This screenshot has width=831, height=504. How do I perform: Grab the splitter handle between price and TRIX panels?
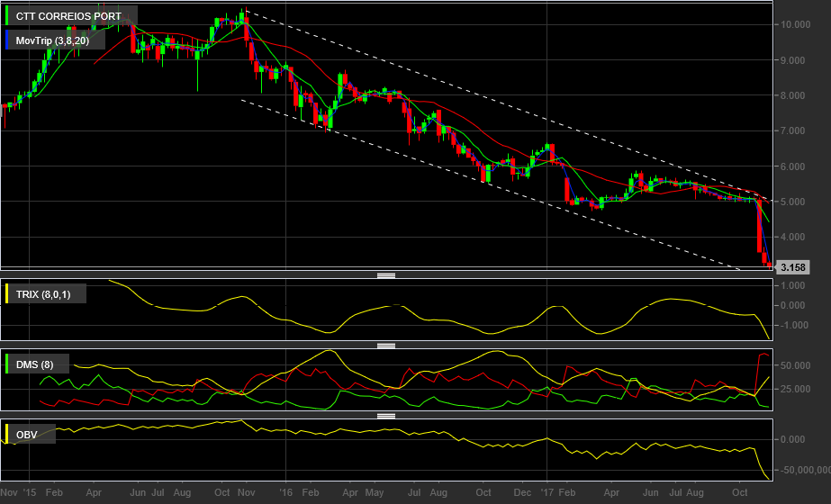[386, 275]
